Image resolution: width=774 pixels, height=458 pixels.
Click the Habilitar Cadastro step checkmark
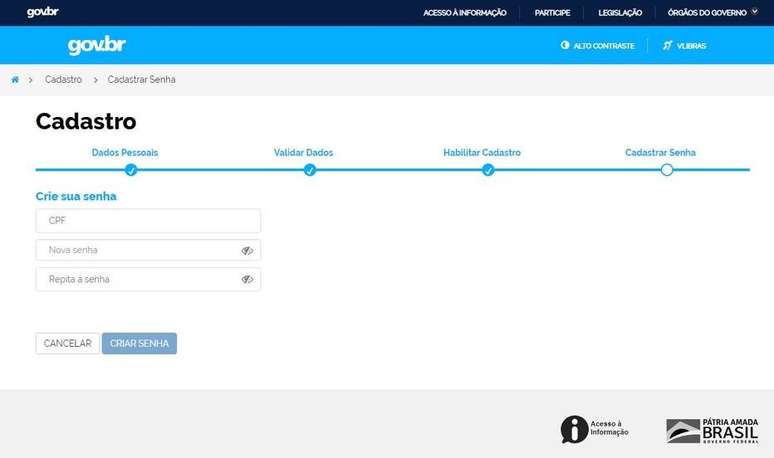488,170
